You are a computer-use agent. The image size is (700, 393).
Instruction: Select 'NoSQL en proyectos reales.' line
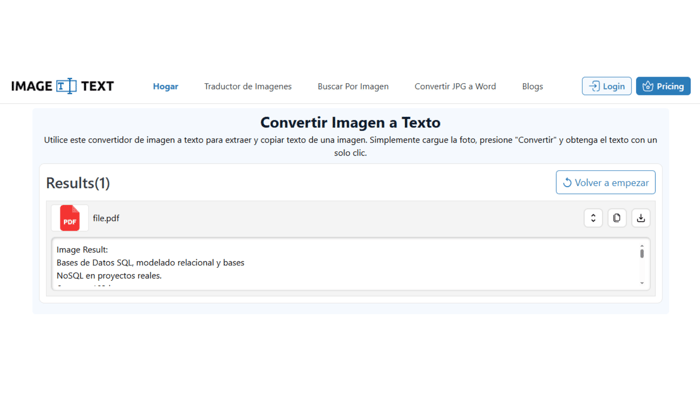tap(109, 276)
